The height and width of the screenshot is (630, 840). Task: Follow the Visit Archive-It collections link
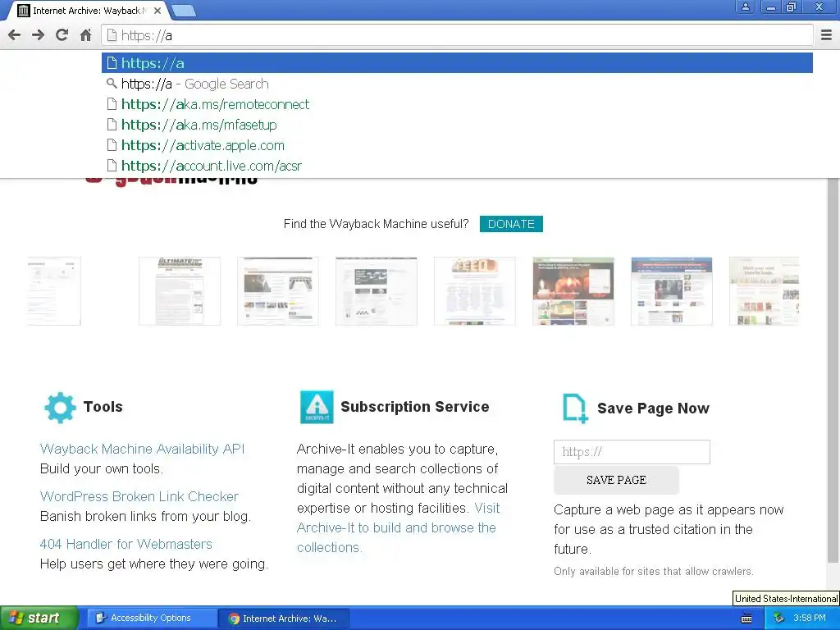pyautogui.click(x=398, y=527)
